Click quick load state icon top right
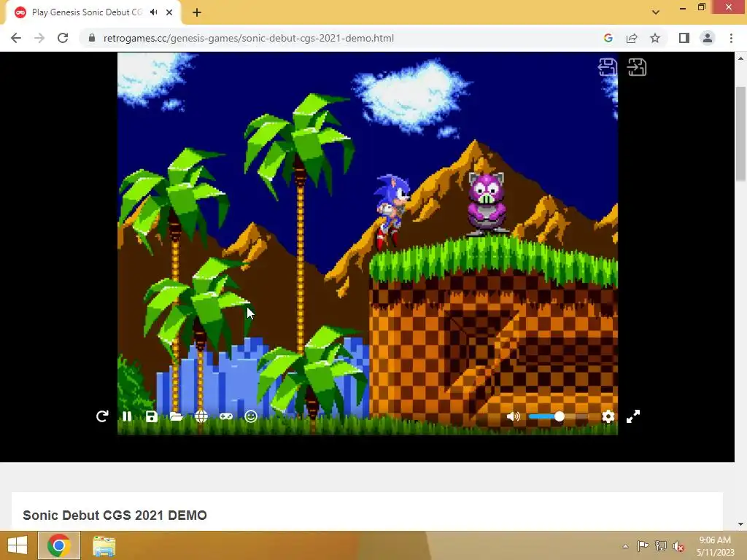This screenshot has height=560, width=747. [x=637, y=67]
